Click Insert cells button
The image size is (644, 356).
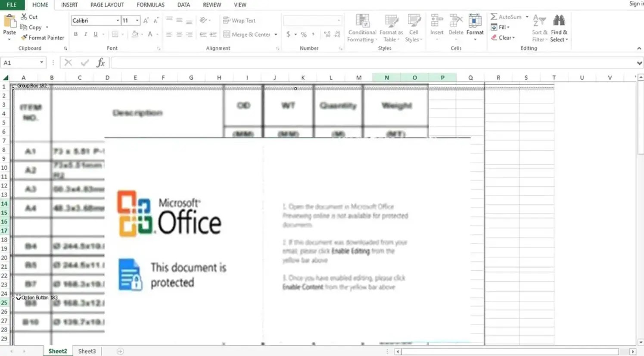pos(437,27)
